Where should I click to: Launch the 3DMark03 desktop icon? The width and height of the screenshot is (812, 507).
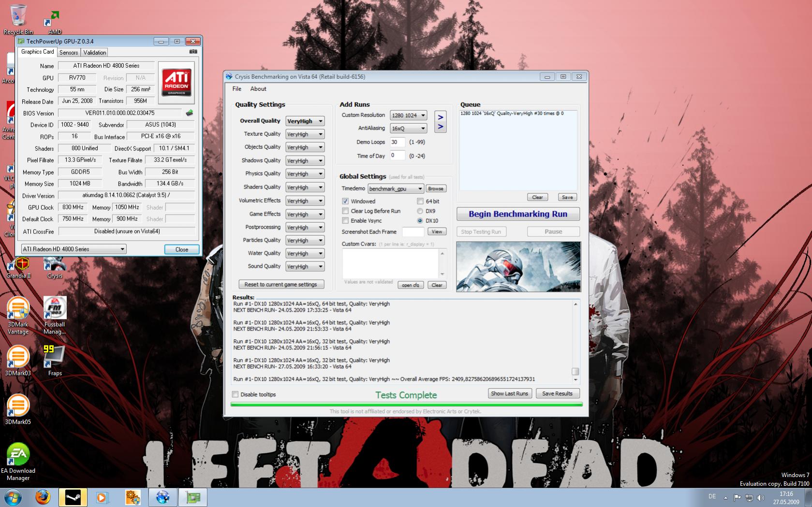point(18,361)
